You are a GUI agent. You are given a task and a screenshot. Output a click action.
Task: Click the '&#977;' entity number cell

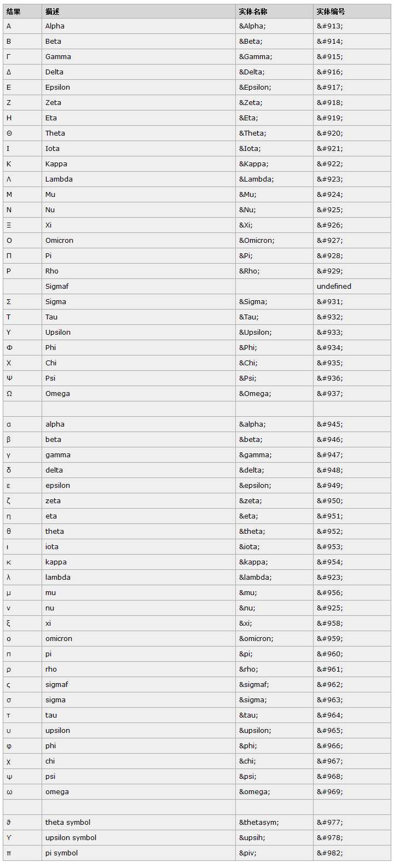point(330,823)
